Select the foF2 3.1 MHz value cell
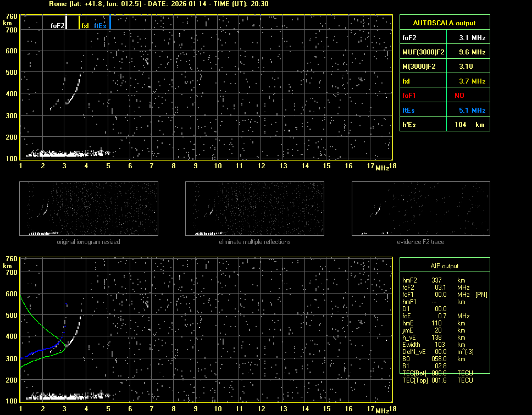The image size is (532, 415). click(472, 38)
